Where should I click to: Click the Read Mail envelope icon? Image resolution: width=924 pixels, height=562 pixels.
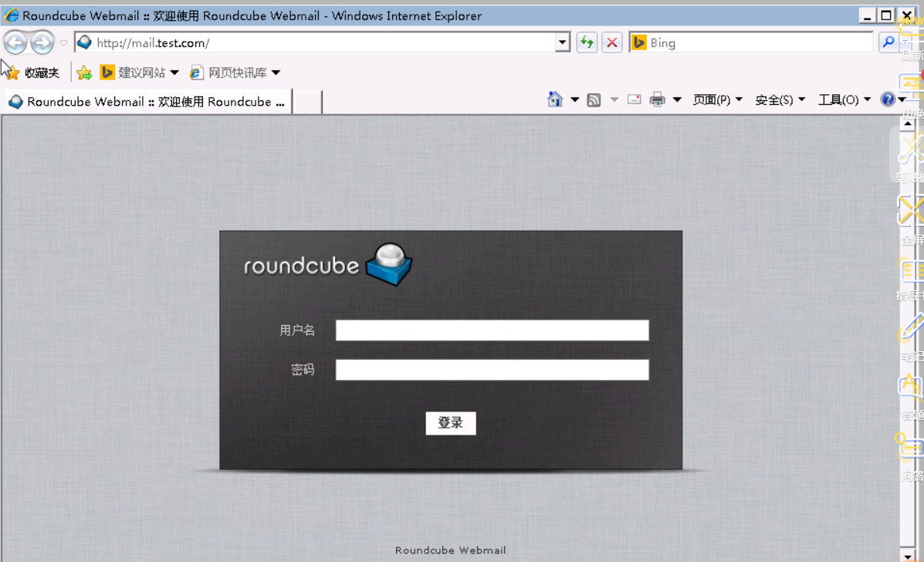click(x=634, y=99)
